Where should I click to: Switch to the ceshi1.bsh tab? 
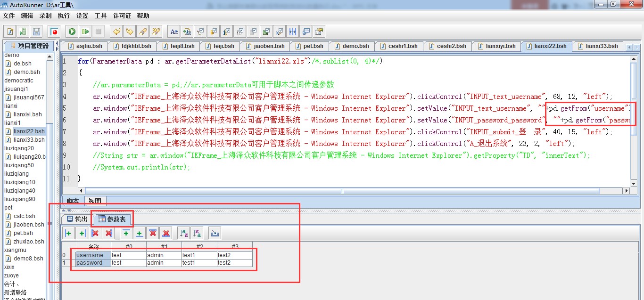click(402, 46)
